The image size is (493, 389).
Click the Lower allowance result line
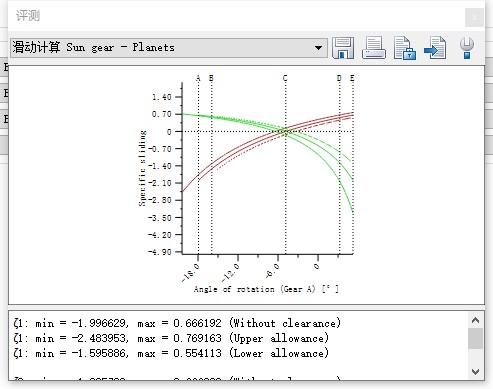pos(171,353)
